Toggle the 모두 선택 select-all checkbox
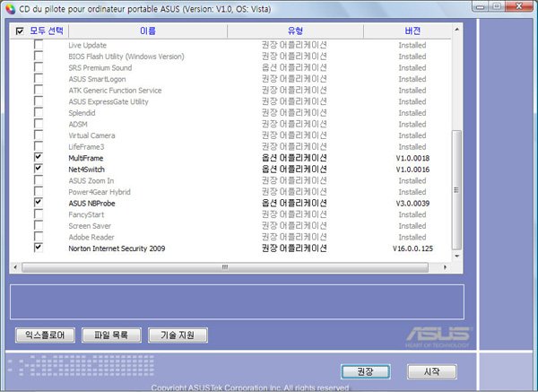This screenshot has height=392, width=538. [20, 31]
